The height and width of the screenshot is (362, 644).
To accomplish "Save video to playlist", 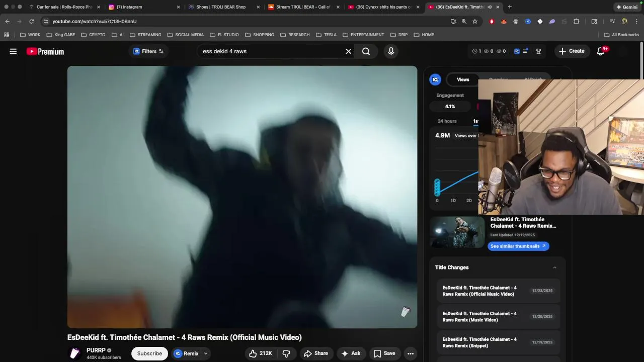I will point(384,353).
